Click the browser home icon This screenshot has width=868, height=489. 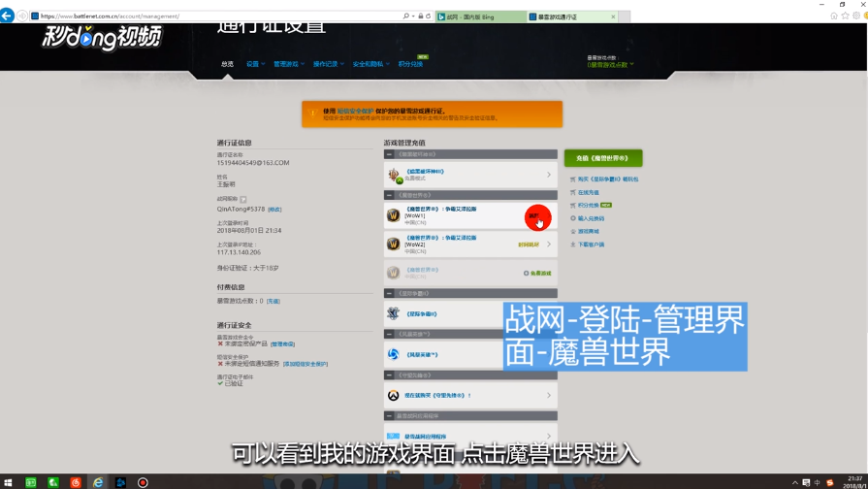[834, 16]
